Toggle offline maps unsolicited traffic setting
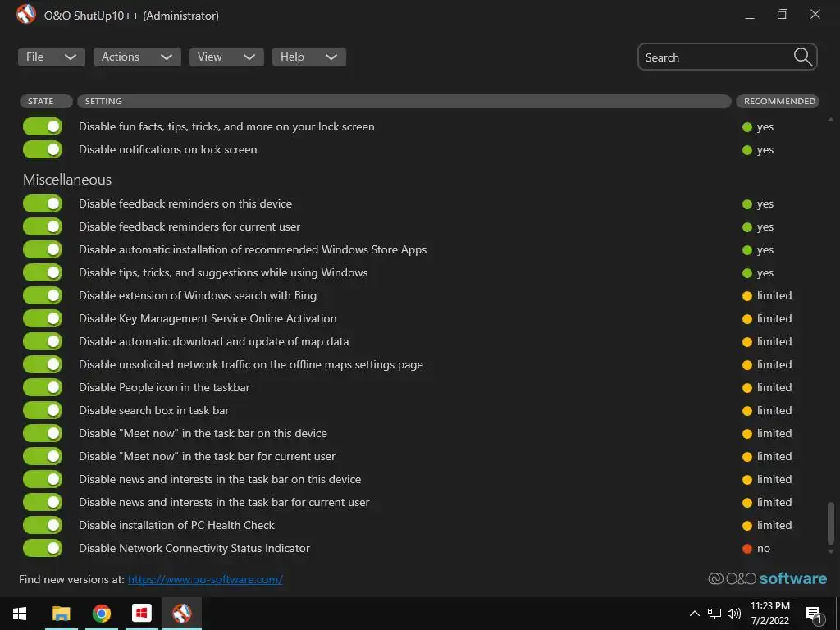Screen dimensions: 840x630 [43, 364]
